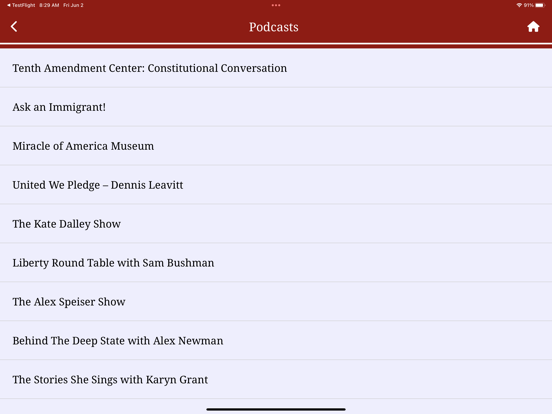Go to home via house icon

click(533, 27)
